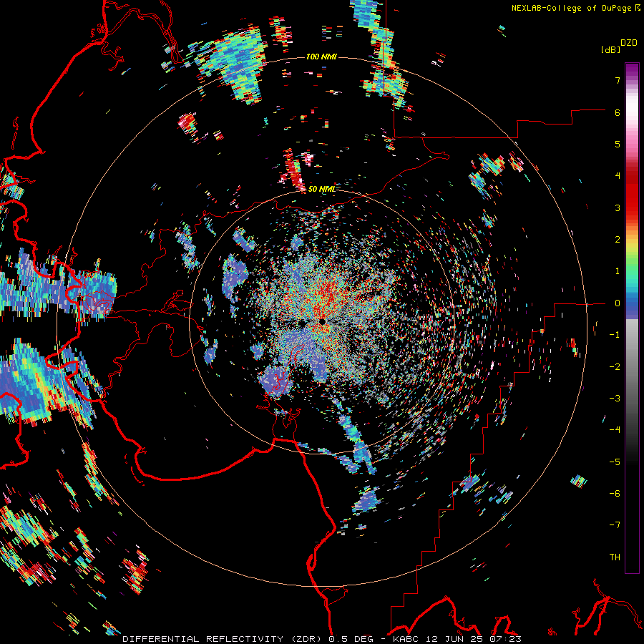Screen dimensions: 644x644
Task: Click the -7 value on the color scale
Action: click(x=615, y=525)
